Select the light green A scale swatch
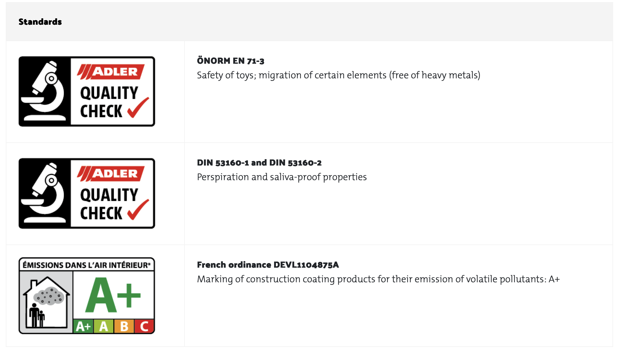The height and width of the screenshot is (364, 636). pyautogui.click(x=104, y=327)
